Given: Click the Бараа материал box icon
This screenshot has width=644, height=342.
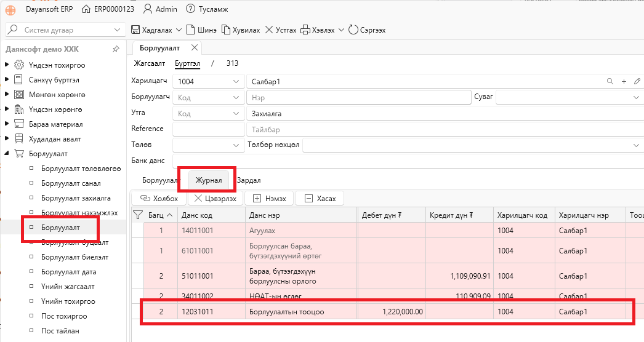Looking at the screenshot, I should click(x=19, y=124).
